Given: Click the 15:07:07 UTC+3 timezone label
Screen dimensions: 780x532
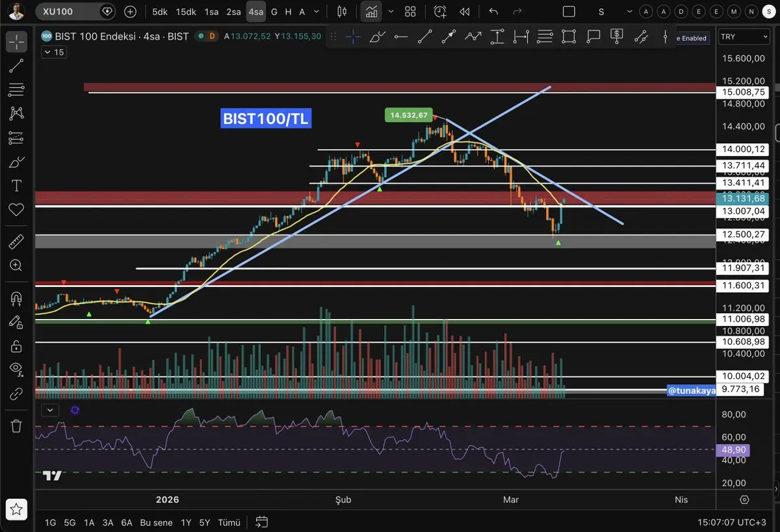Looking at the screenshot, I should tap(733, 522).
